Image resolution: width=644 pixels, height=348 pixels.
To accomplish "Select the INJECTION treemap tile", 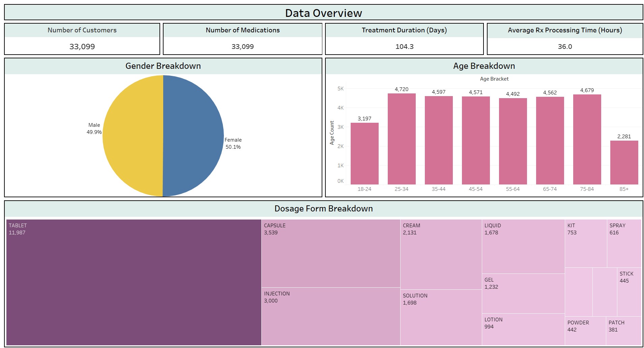I will tap(331, 316).
